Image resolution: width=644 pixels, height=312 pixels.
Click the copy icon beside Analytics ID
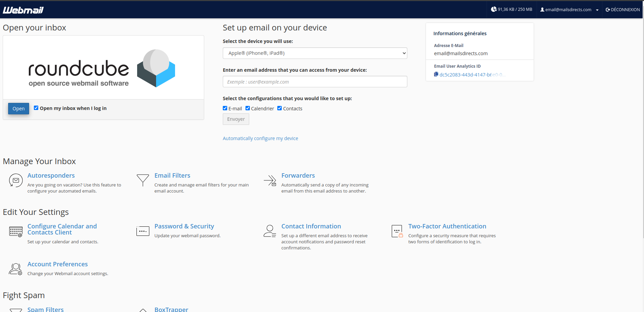tap(436, 74)
